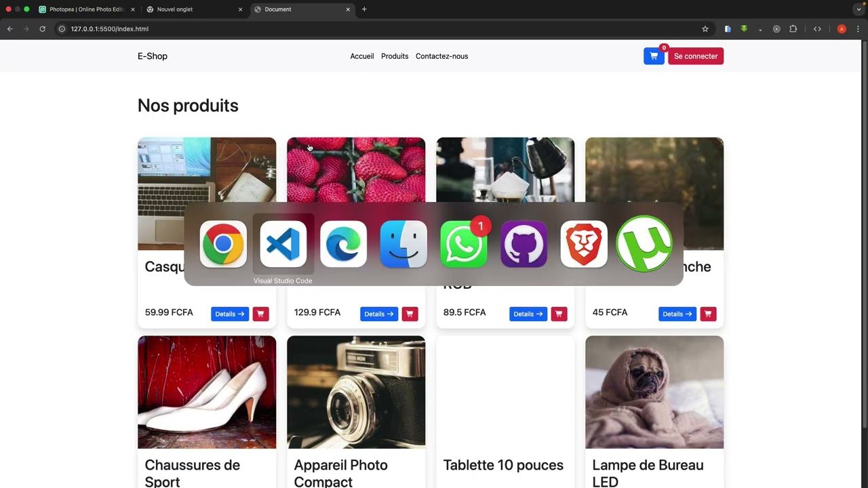Select Google Chrome in the app switcher
The width and height of the screenshot is (868, 488).
(x=223, y=244)
